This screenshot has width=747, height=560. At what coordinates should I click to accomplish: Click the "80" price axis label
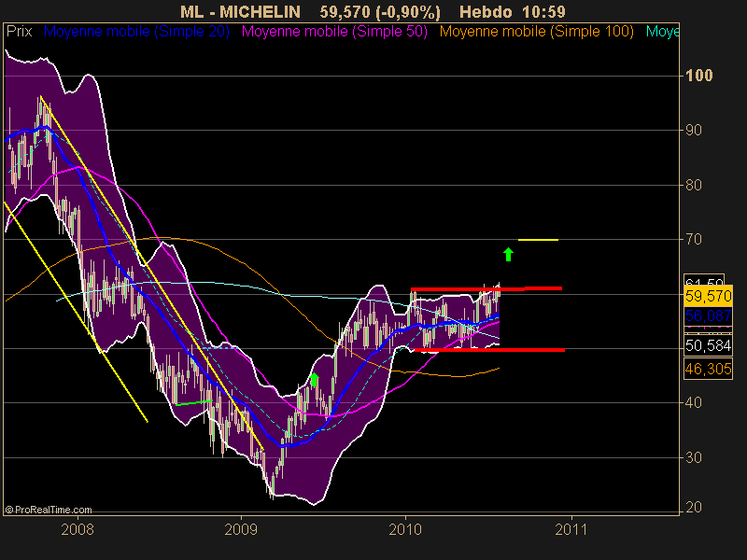[694, 185]
